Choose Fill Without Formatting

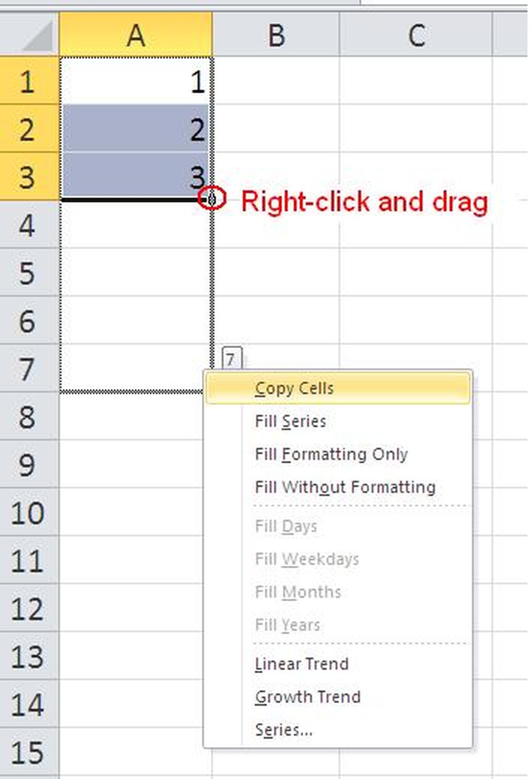point(345,486)
